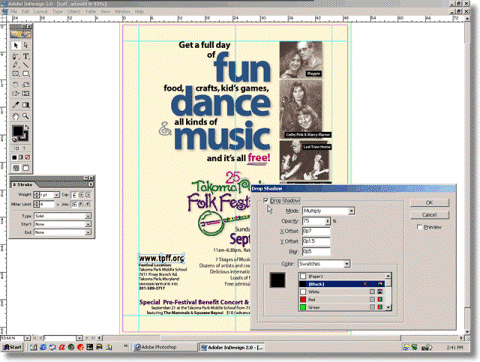
Task: Open the Windows Start button
Action: [x=12, y=347]
